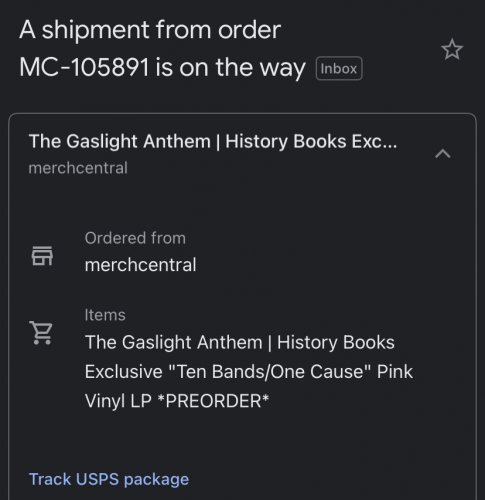Select the order number MC-105891 in the subject
The image size is (485, 500).
point(84,67)
